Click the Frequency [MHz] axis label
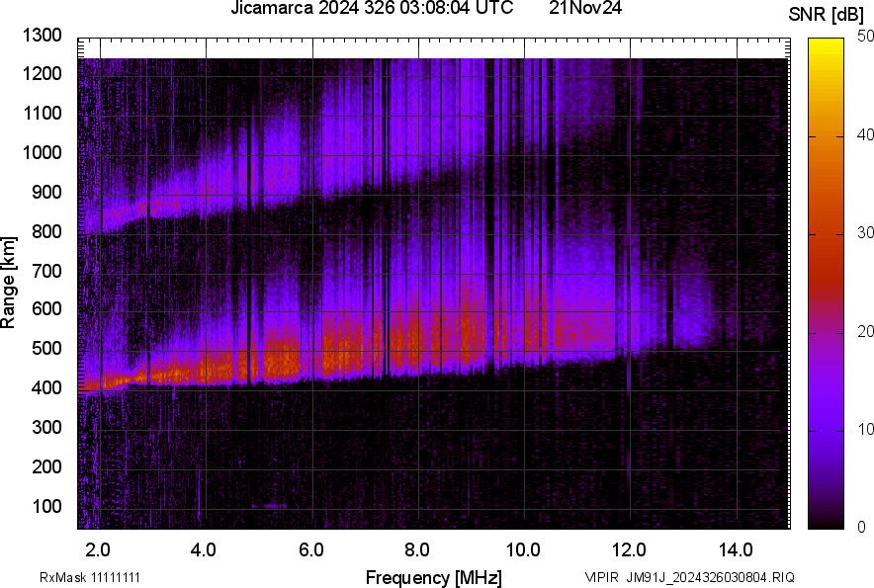The image size is (874, 588). pos(433,577)
